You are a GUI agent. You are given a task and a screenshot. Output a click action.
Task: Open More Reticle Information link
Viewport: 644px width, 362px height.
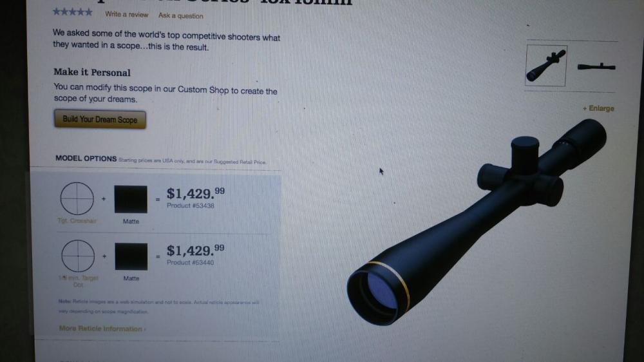click(x=102, y=329)
